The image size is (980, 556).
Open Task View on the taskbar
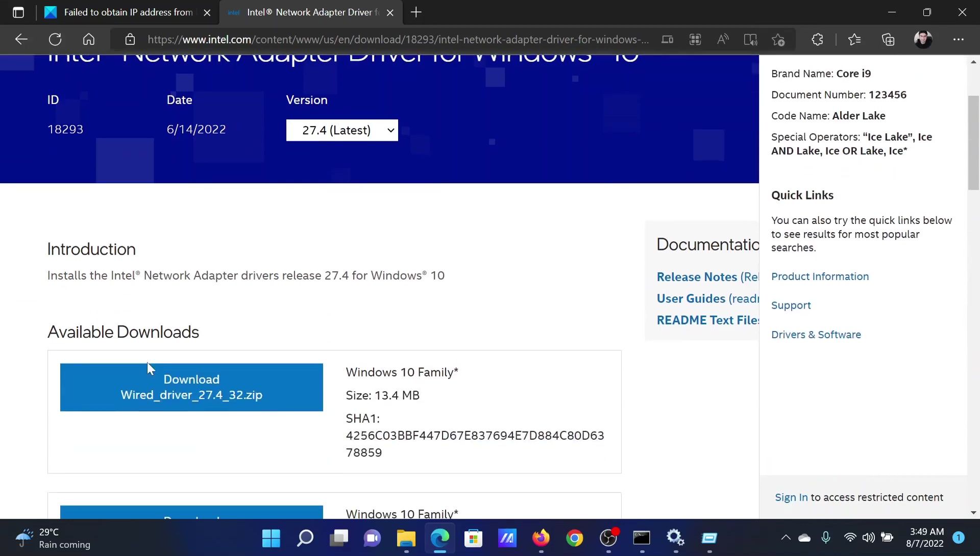(x=338, y=538)
